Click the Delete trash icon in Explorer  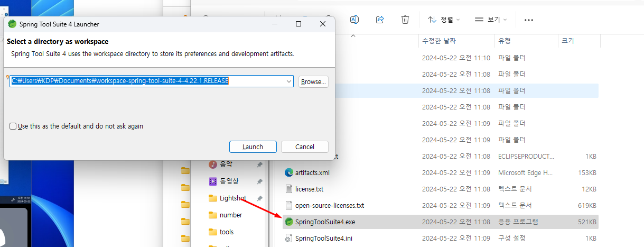pos(405,20)
